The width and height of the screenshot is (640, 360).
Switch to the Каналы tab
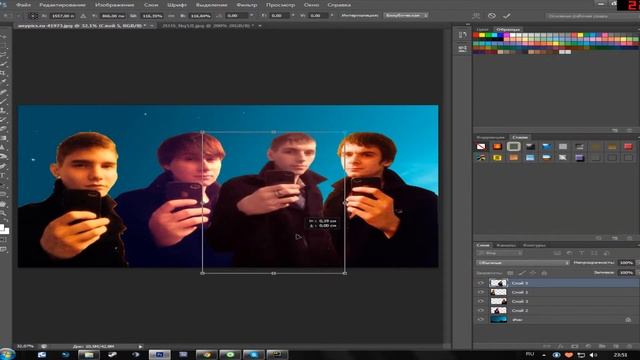click(x=506, y=245)
